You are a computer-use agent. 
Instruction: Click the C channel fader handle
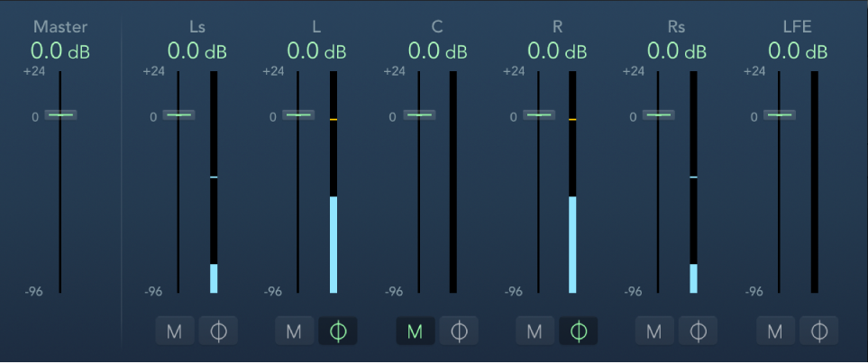(419, 115)
